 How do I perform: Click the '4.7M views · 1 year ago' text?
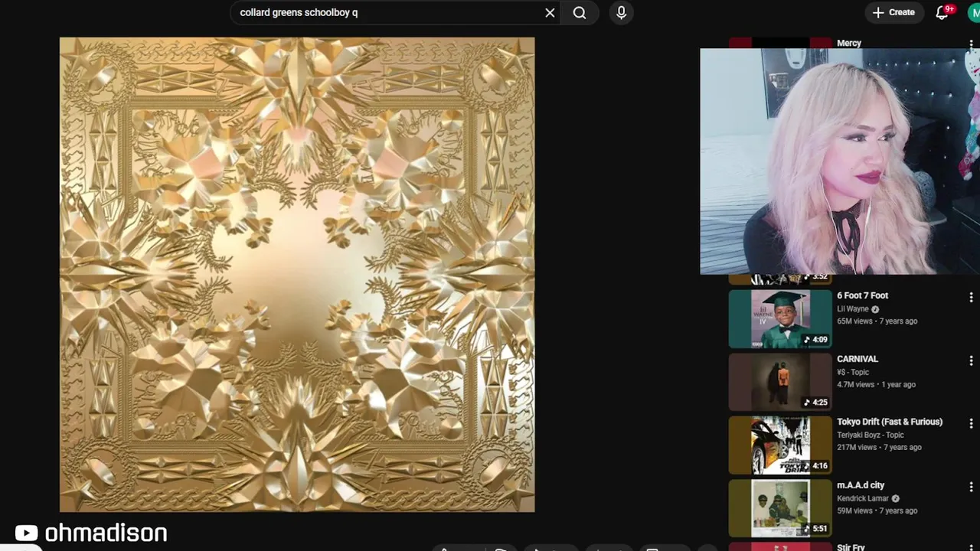click(x=876, y=385)
